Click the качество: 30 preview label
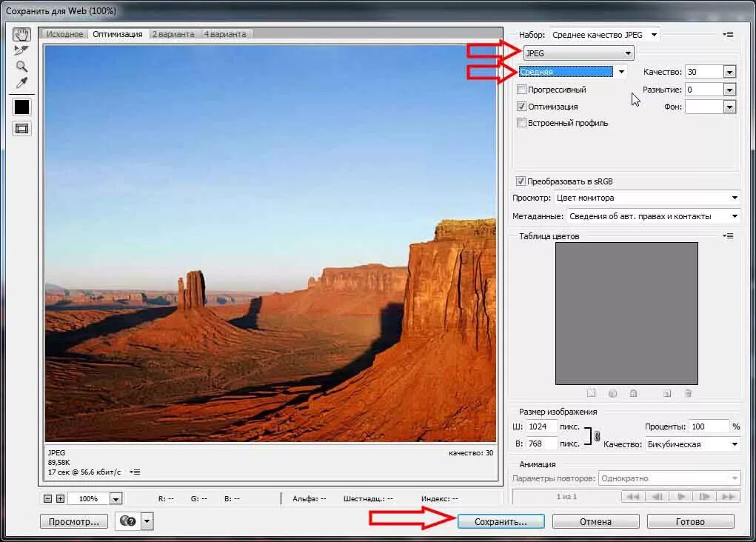This screenshot has width=756, height=542. pos(471,453)
